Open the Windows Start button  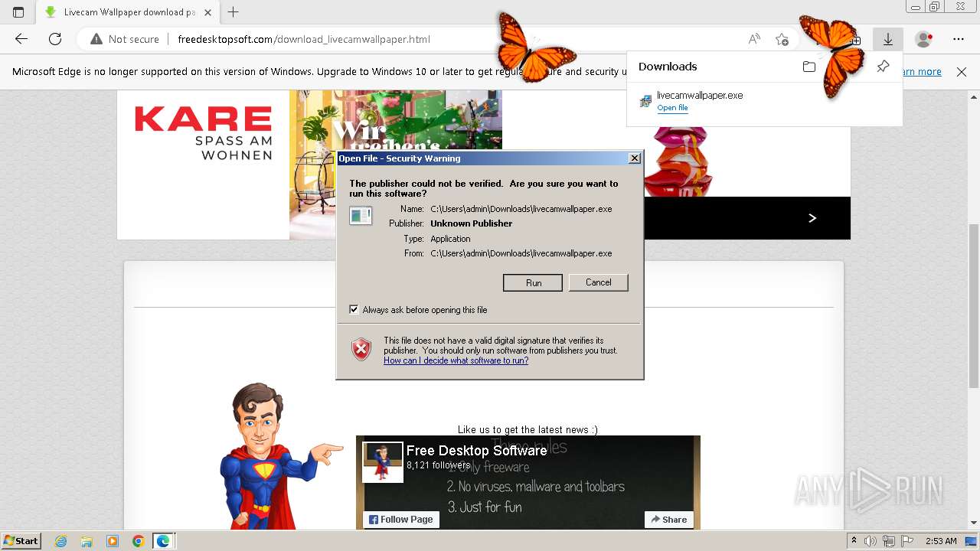click(21, 541)
